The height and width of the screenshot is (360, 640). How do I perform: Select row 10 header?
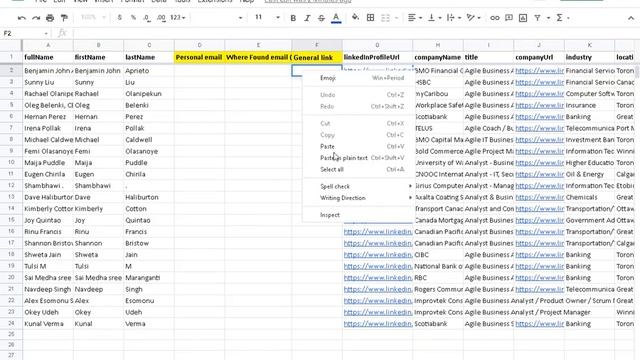(x=11, y=162)
